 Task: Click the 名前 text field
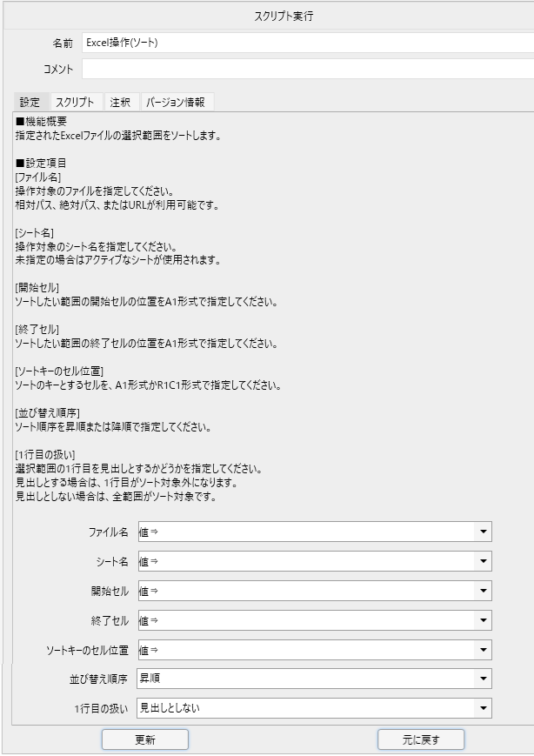point(304,42)
